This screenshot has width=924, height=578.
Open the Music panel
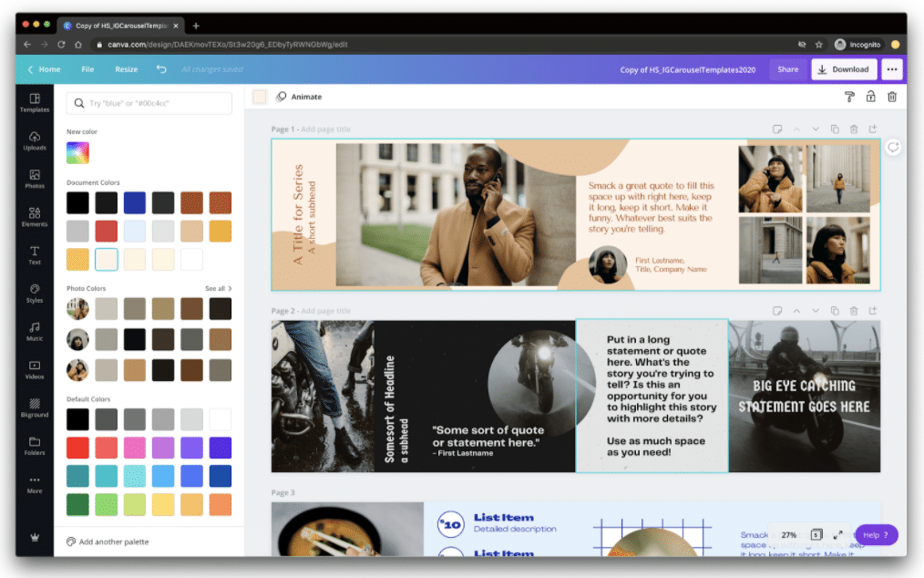35,332
